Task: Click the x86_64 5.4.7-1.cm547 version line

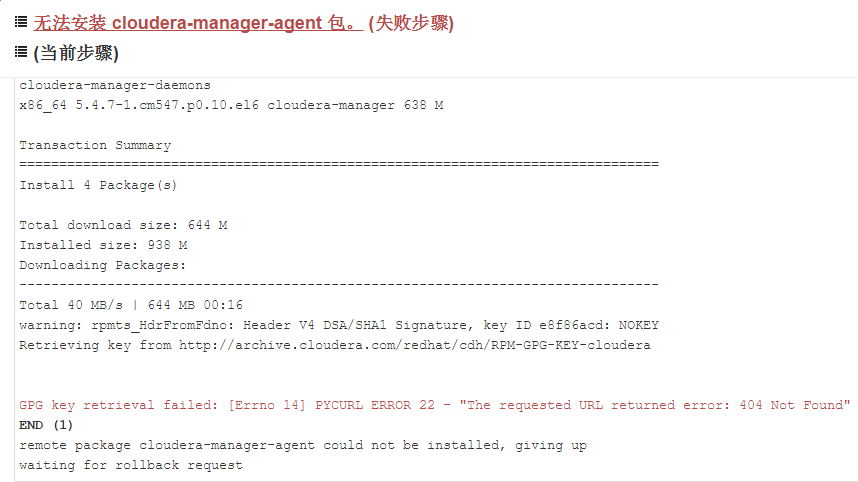Action: point(231,105)
